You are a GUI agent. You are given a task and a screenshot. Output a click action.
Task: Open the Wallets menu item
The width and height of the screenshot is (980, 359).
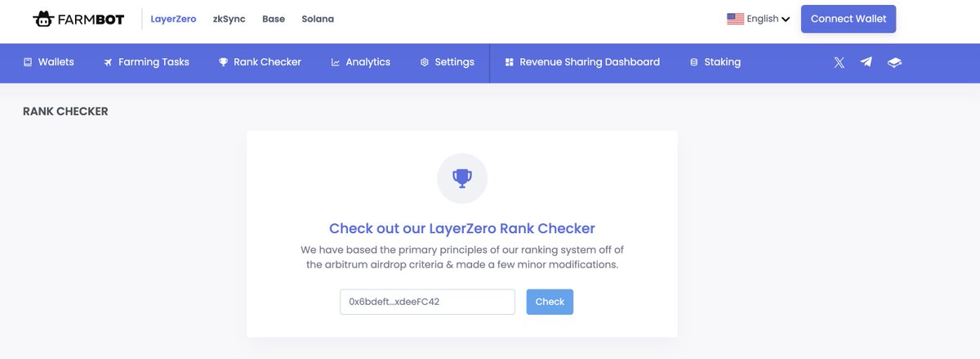point(49,62)
